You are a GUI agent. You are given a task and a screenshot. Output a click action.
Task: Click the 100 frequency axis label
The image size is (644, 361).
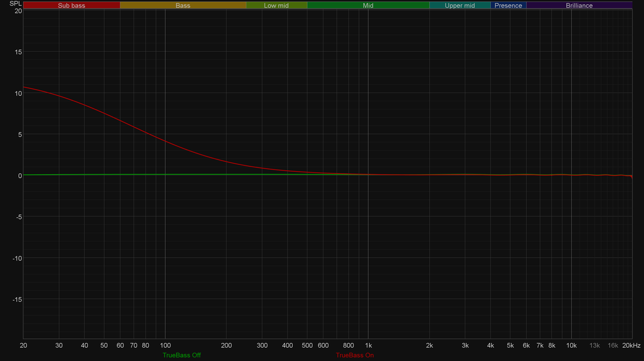[x=165, y=346]
